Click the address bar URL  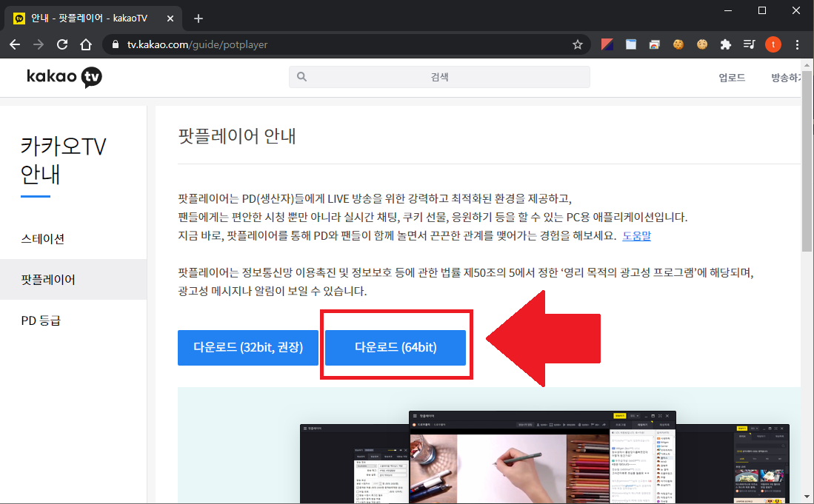(x=197, y=44)
